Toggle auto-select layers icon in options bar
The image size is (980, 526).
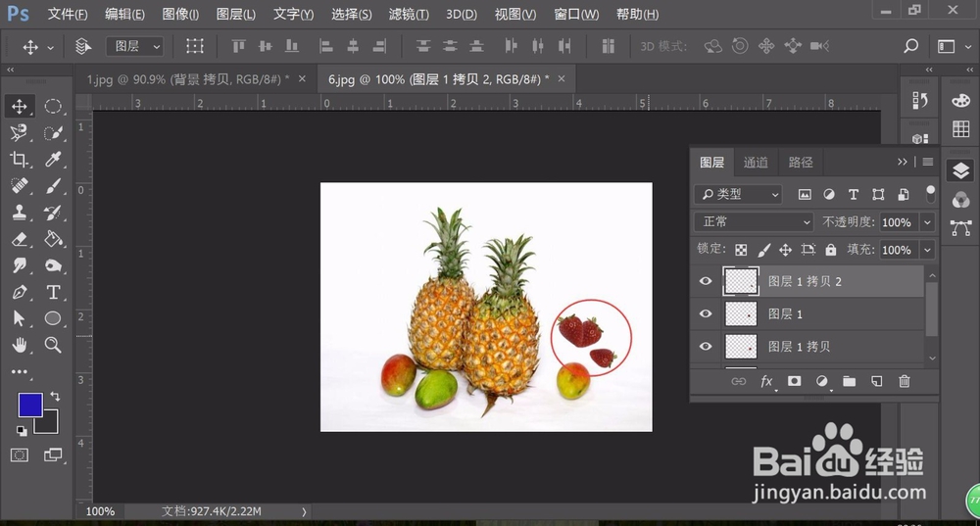point(83,46)
